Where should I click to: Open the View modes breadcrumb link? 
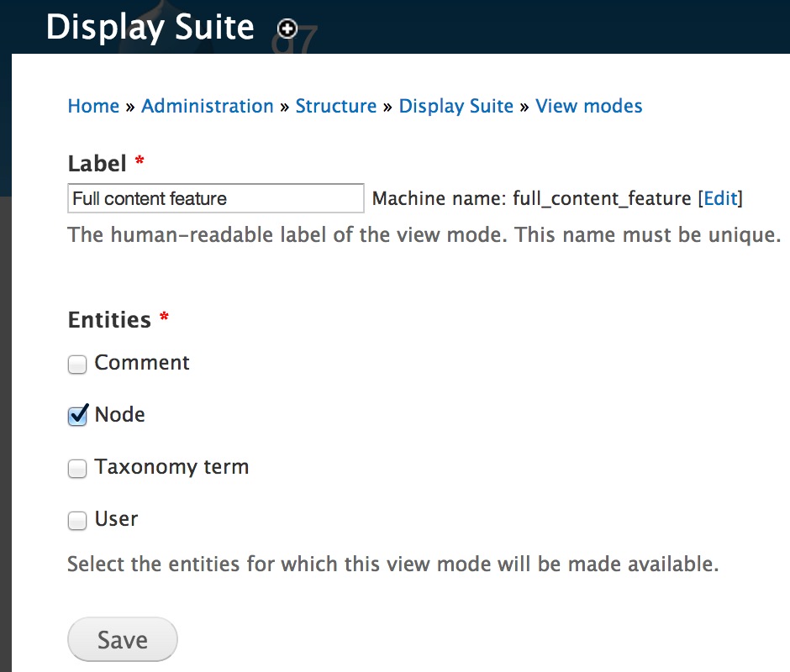(x=588, y=106)
